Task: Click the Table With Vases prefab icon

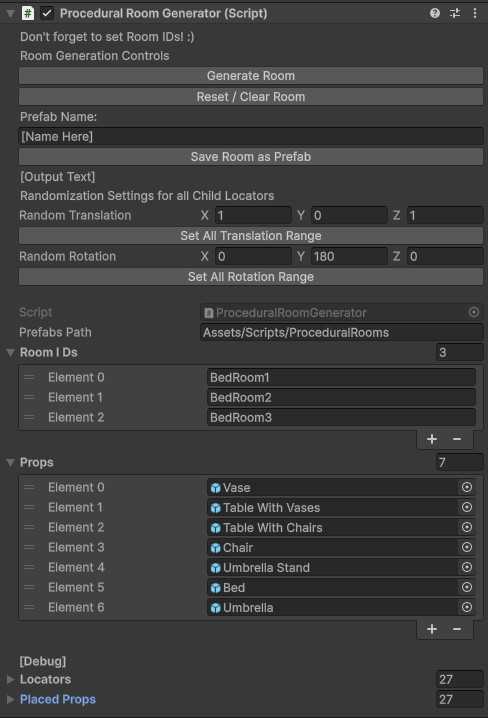Action: pyautogui.click(x=215, y=508)
